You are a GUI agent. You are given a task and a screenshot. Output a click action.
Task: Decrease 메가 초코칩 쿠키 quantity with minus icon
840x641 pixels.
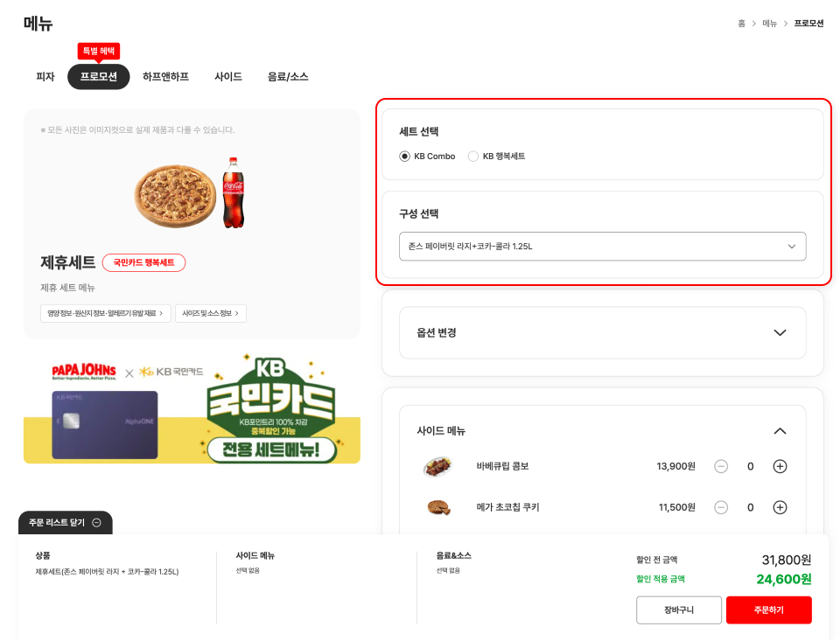721,507
